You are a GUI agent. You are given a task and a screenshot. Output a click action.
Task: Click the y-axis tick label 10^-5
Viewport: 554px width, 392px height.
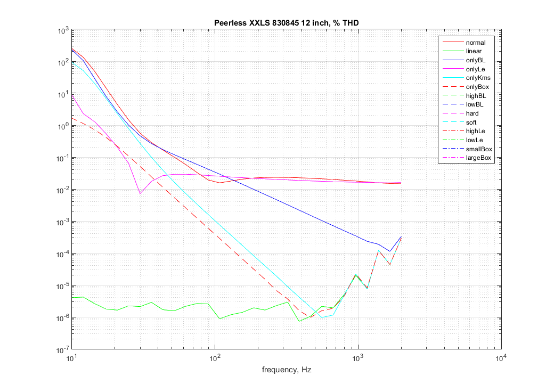click(62, 286)
